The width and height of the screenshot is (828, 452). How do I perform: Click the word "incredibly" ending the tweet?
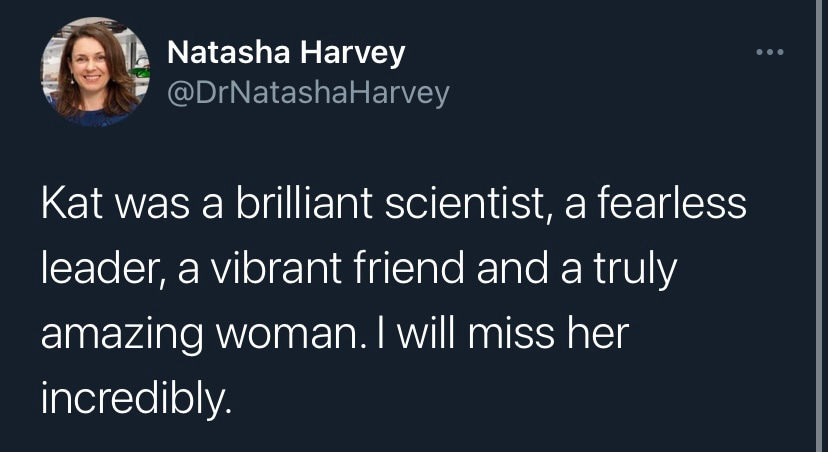[x=136, y=397]
